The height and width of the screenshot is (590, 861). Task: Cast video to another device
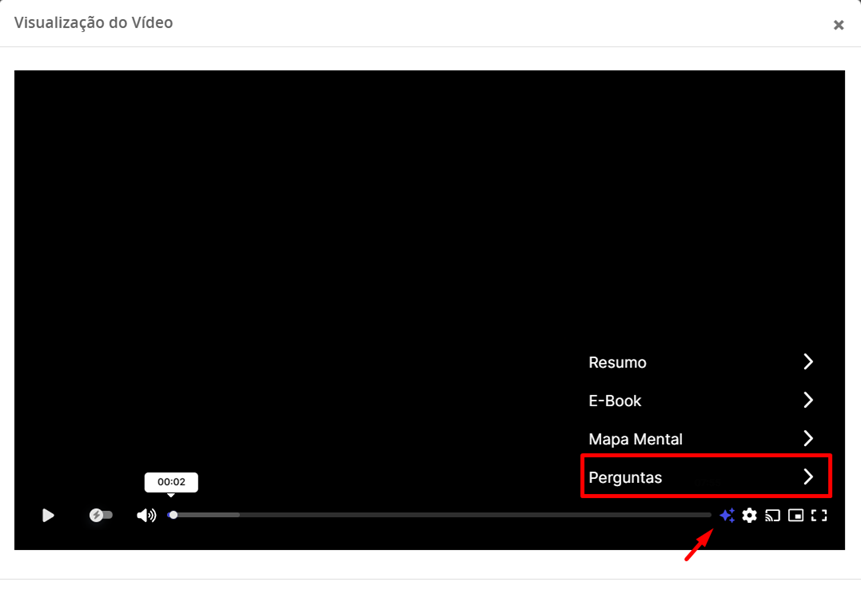click(773, 515)
